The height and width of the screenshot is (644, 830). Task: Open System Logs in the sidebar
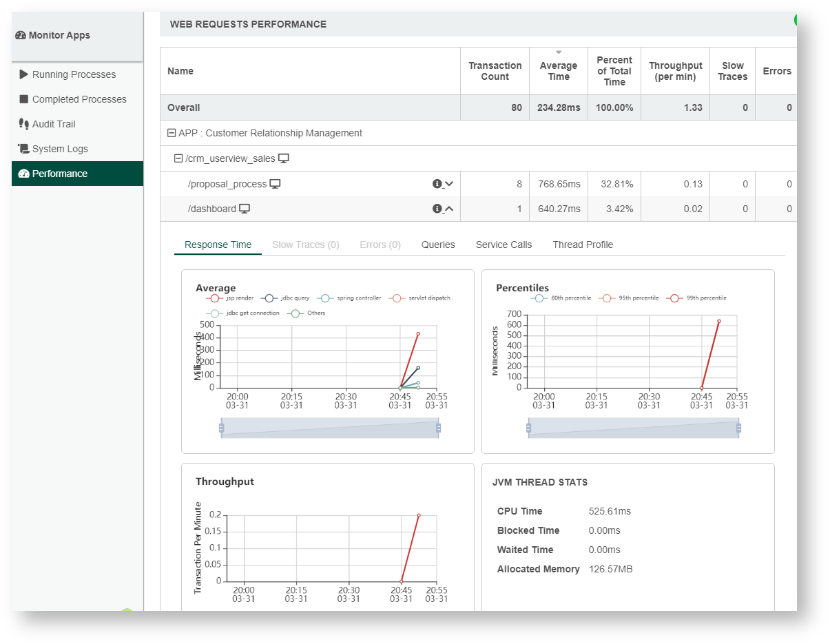(x=60, y=149)
